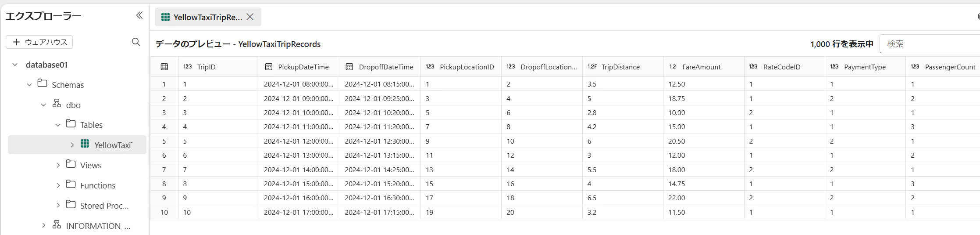Expand the Functions folder
The image size is (980, 235).
(x=58, y=185)
